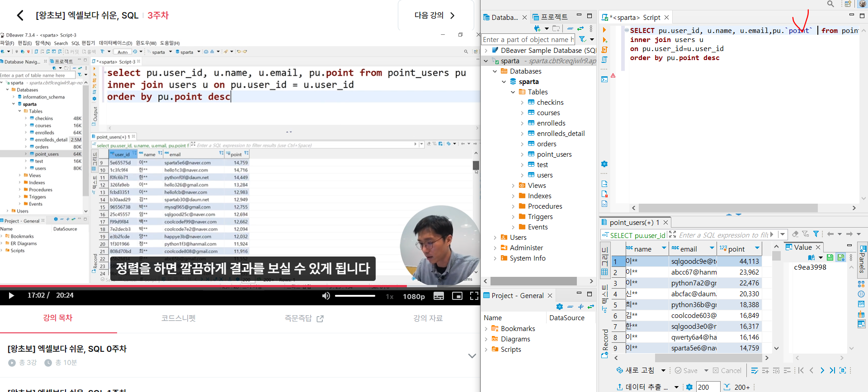This screenshot has width=868, height=392.
Task: Click the 1080p quality button
Action: pyautogui.click(x=414, y=296)
